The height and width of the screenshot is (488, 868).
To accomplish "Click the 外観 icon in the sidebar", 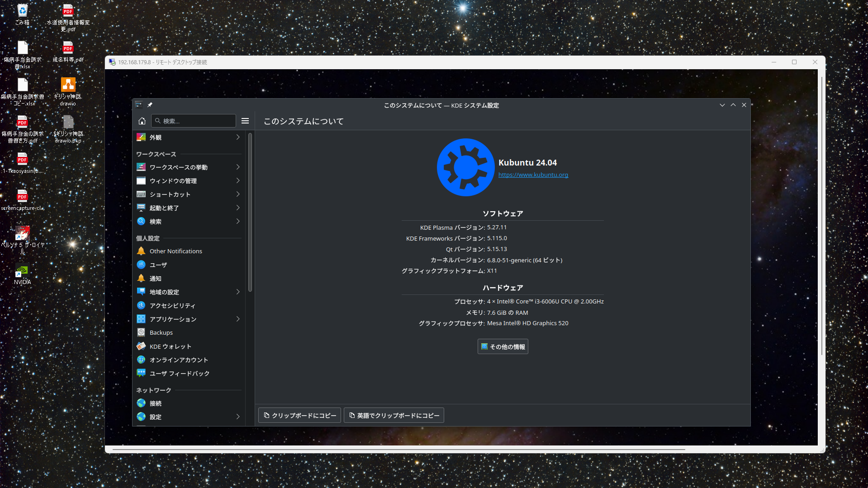I will tap(141, 137).
